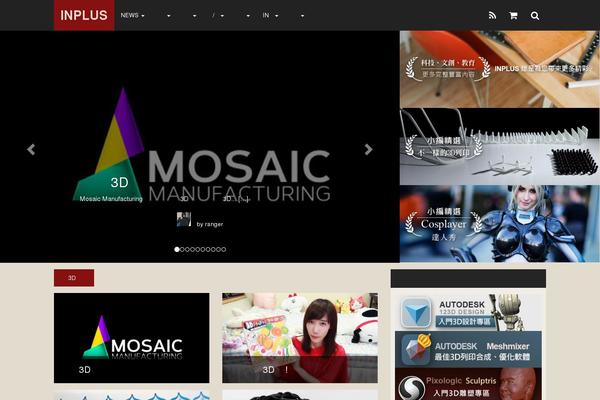Open the 3D print chair models banner

[500, 147]
